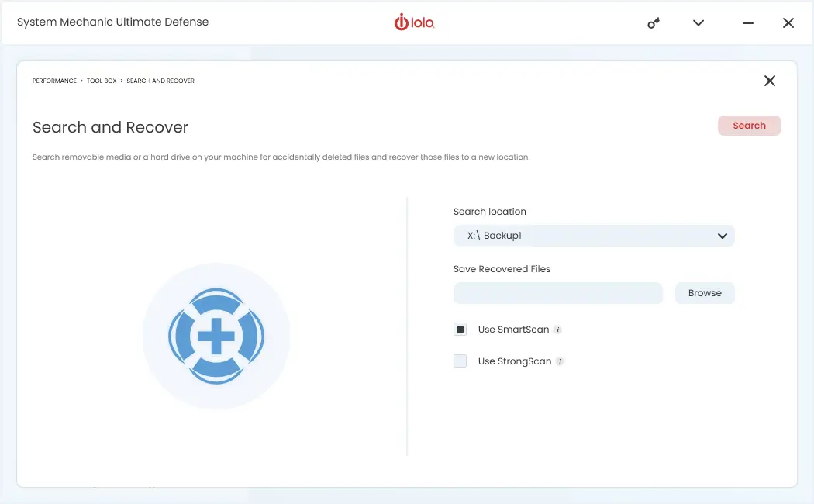The height and width of the screenshot is (504, 814).
Task: Click the Save Recovered Files input field
Action: [557, 292]
